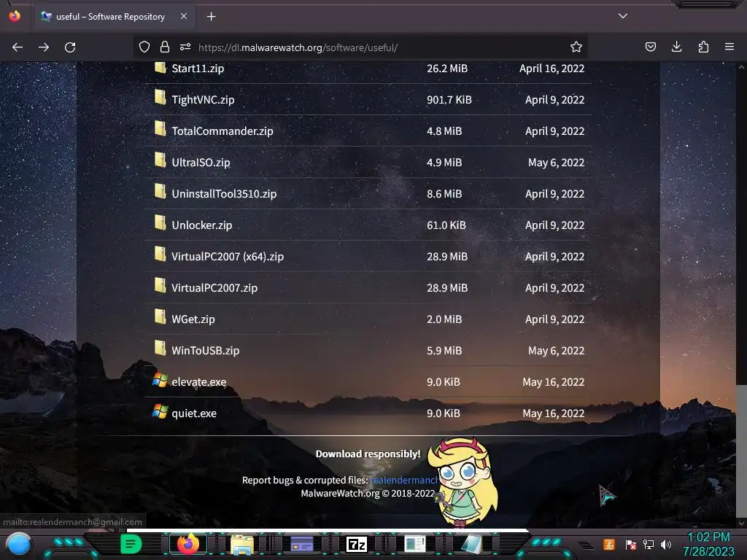The image size is (747, 560).
Task: Open the notepad taskbar icon
Action: point(472,544)
